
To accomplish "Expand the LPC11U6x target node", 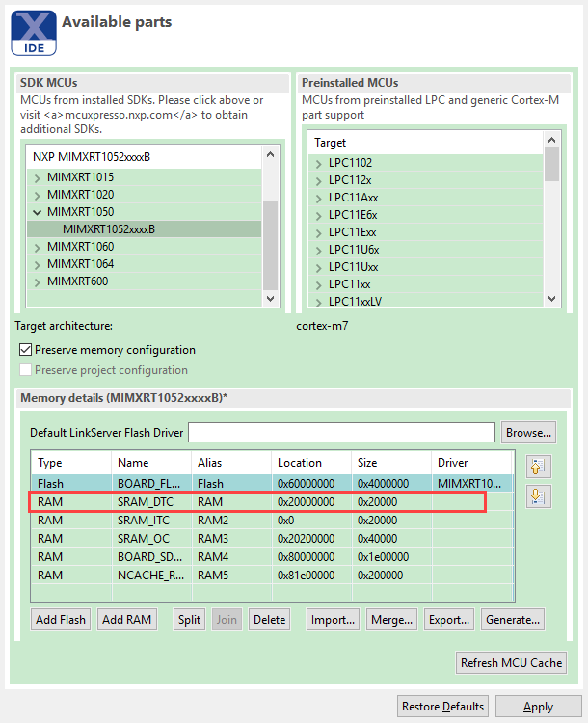I will (x=319, y=251).
